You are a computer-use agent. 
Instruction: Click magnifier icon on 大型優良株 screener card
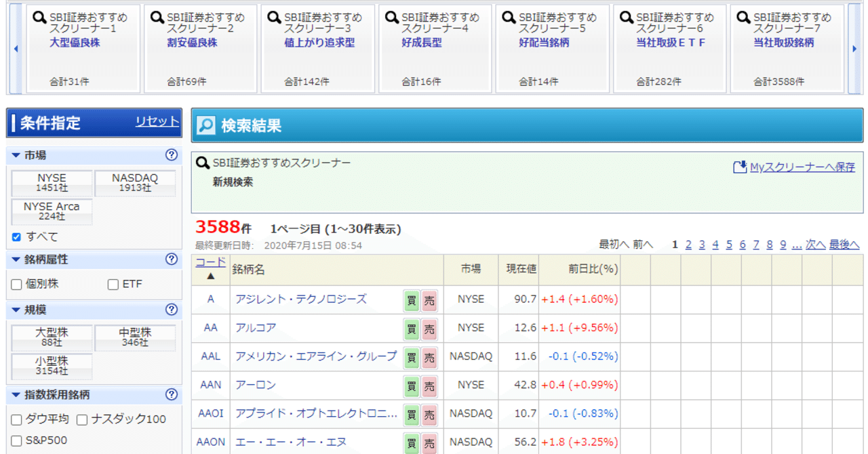pos(39,17)
